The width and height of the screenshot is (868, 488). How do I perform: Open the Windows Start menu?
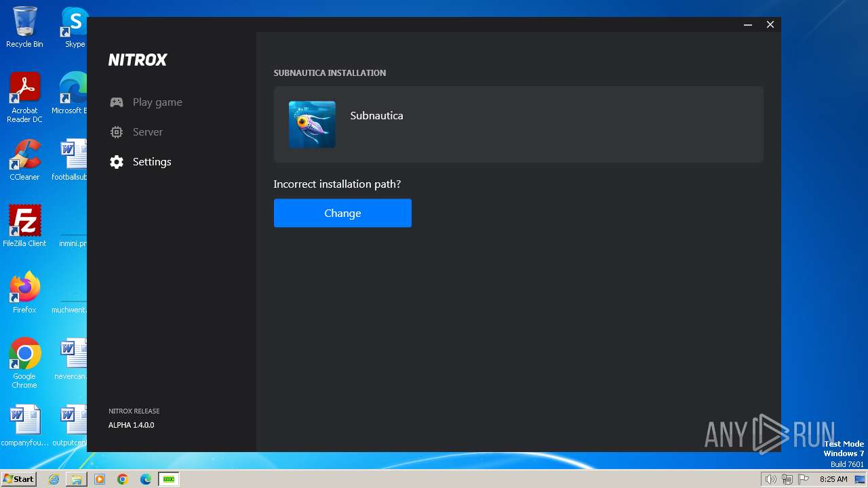point(18,479)
